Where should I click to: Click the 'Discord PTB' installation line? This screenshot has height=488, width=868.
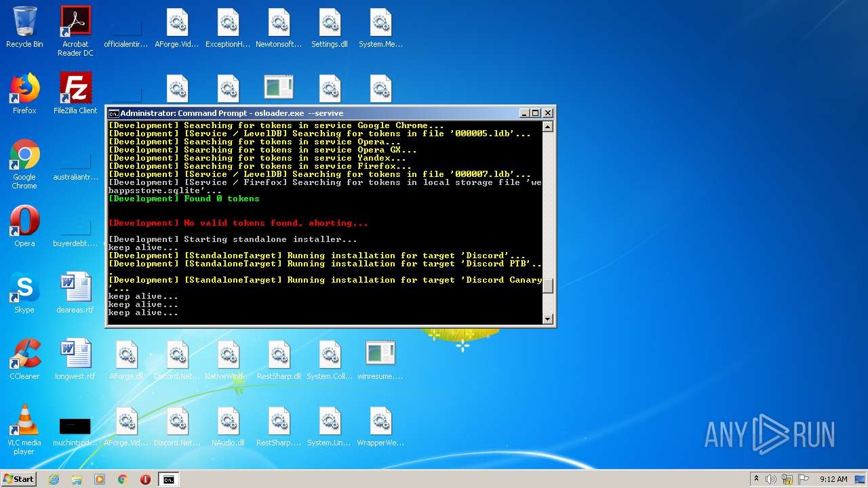tap(325, 264)
